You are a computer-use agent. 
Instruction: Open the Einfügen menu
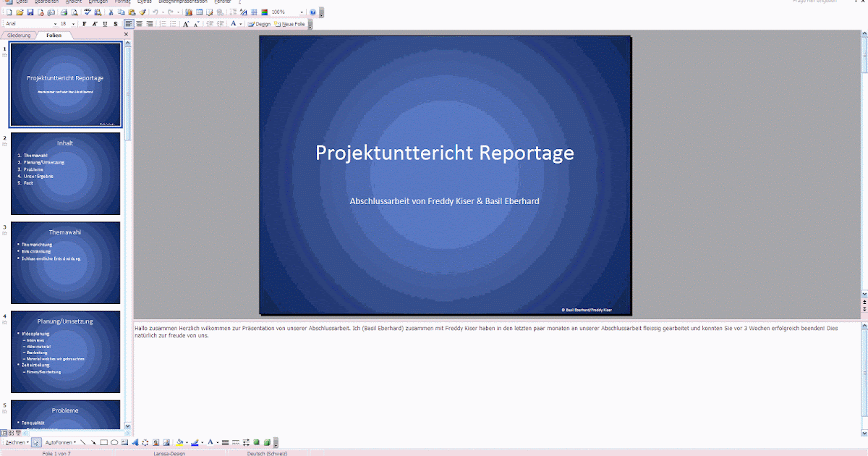[98, 1]
